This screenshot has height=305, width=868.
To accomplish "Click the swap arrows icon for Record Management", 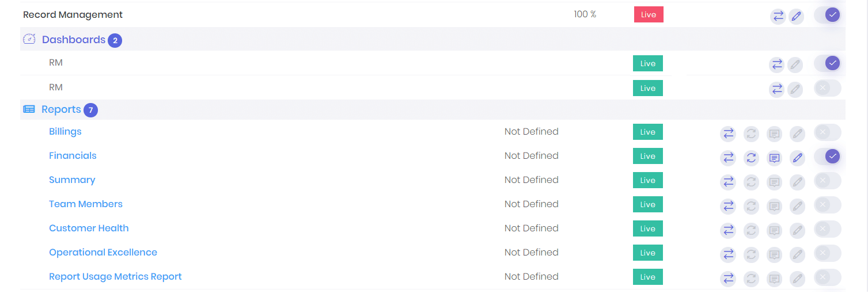I will point(778,16).
